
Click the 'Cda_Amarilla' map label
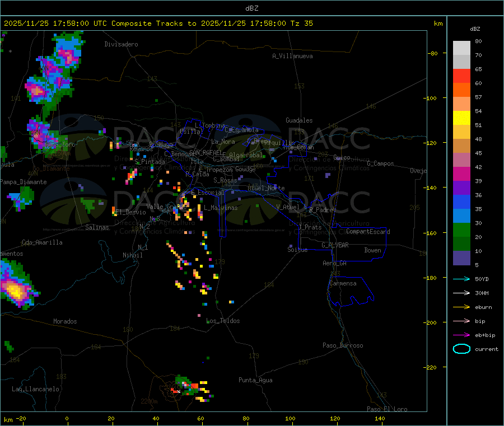42,242
